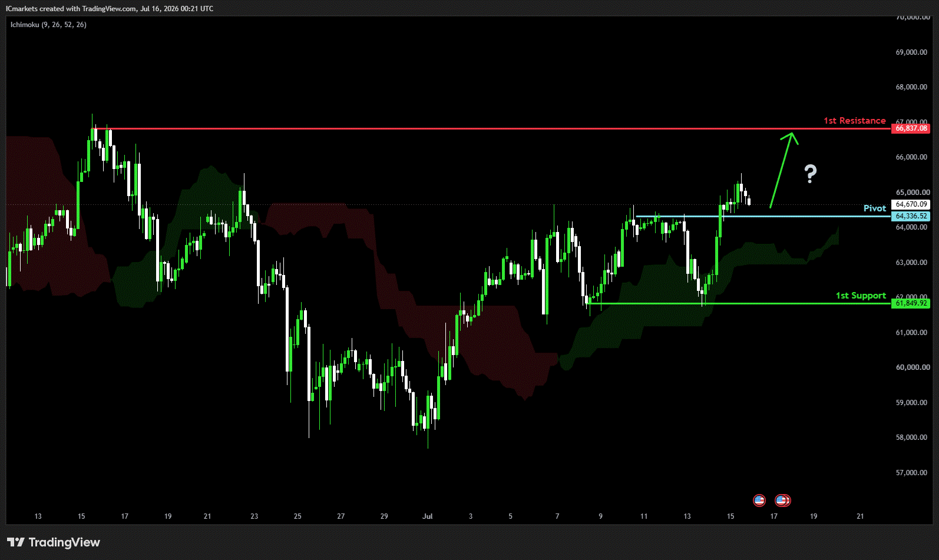Screen dimensions: 939x560
Task: Click the Pivot label
Action: 875,208
